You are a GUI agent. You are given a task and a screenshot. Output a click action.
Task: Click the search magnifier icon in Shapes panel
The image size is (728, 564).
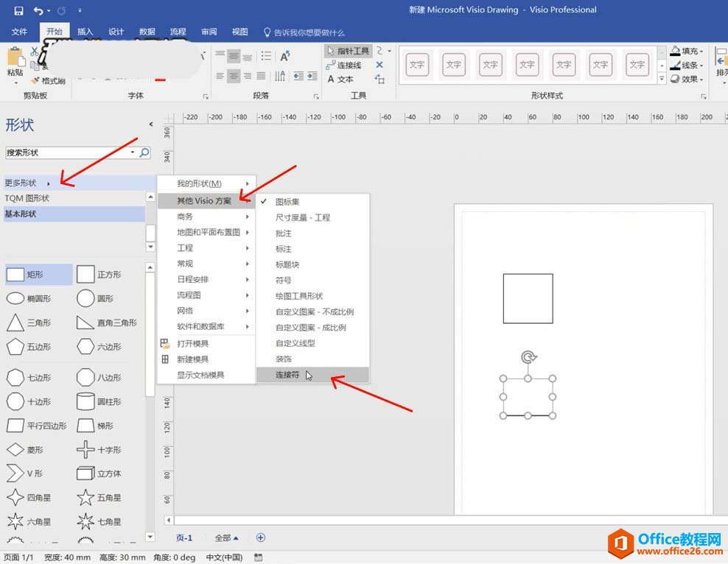pyautogui.click(x=144, y=152)
